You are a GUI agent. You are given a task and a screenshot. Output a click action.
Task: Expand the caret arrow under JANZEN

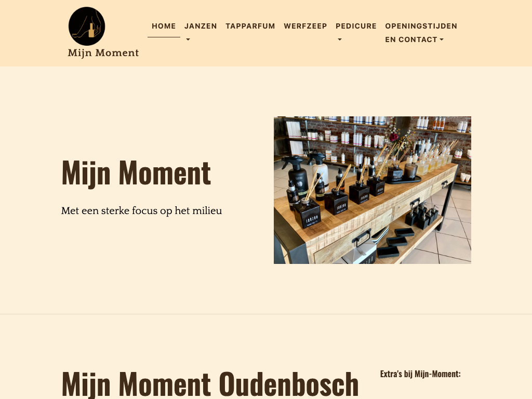(188, 39)
